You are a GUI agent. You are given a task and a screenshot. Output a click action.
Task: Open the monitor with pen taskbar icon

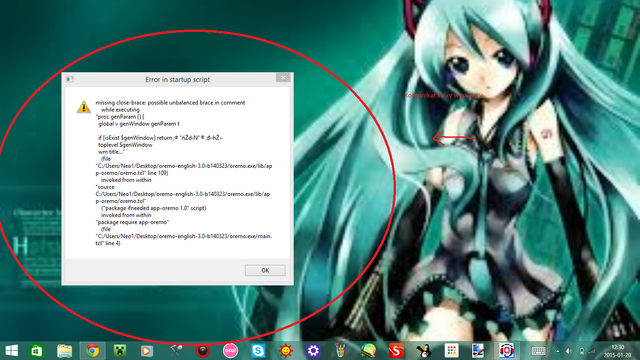point(478,351)
